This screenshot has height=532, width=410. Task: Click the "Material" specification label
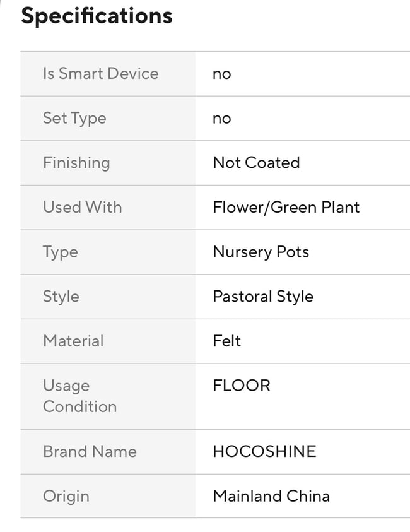(73, 341)
